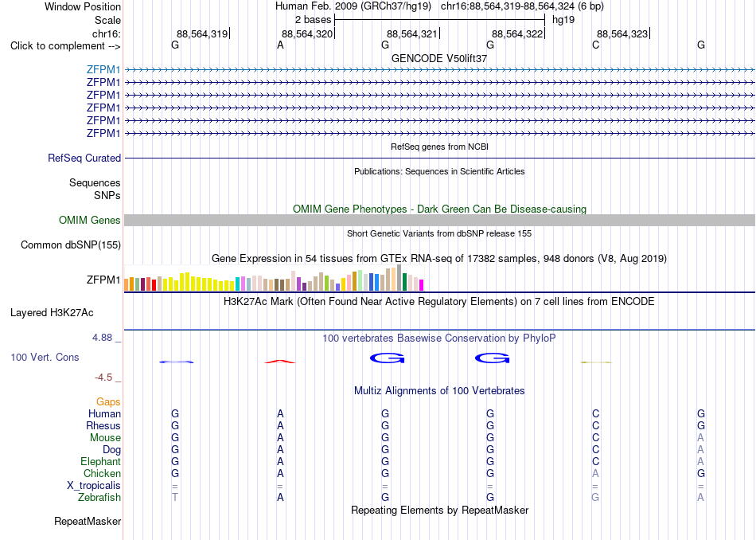The height and width of the screenshot is (540, 756).
Task: Select the Elephant alignment row label
Action: (x=101, y=462)
